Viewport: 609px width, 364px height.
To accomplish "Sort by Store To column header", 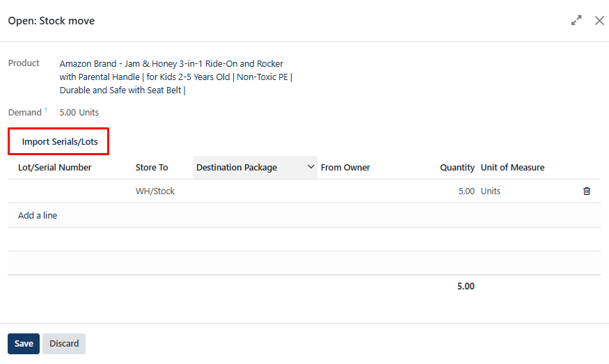I will [152, 168].
